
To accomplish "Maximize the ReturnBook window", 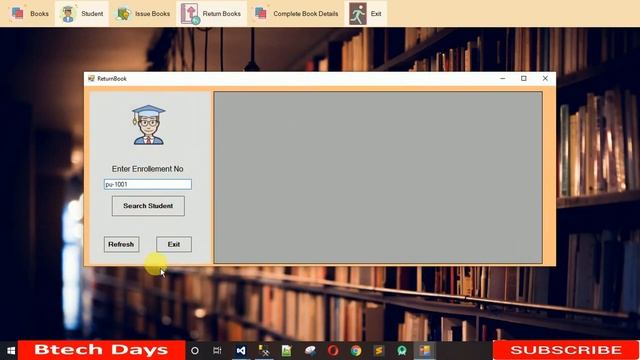I will (524, 78).
